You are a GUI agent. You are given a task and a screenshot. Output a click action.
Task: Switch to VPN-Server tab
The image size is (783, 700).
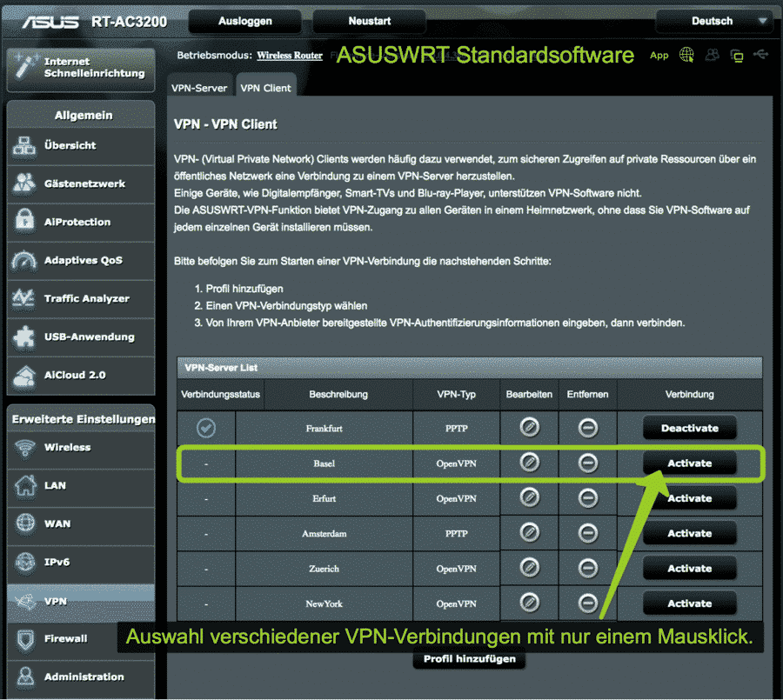click(x=199, y=87)
